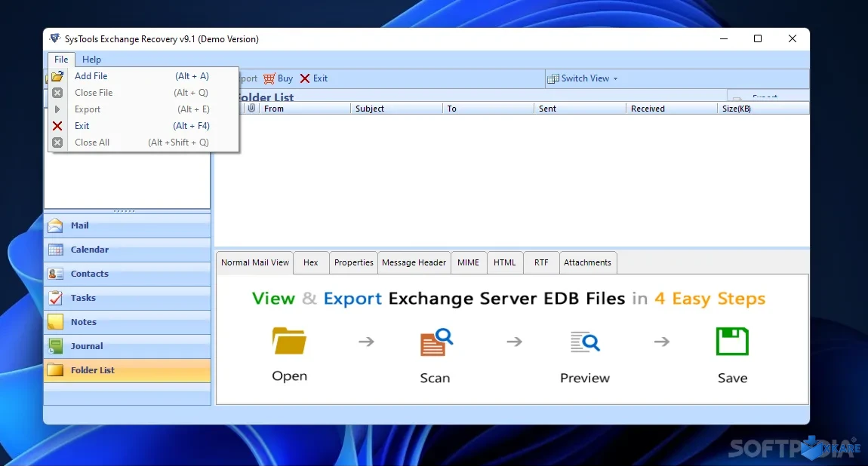This screenshot has height=469, width=868.
Task: Click the Add File folder icon
Action: (57, 76)
